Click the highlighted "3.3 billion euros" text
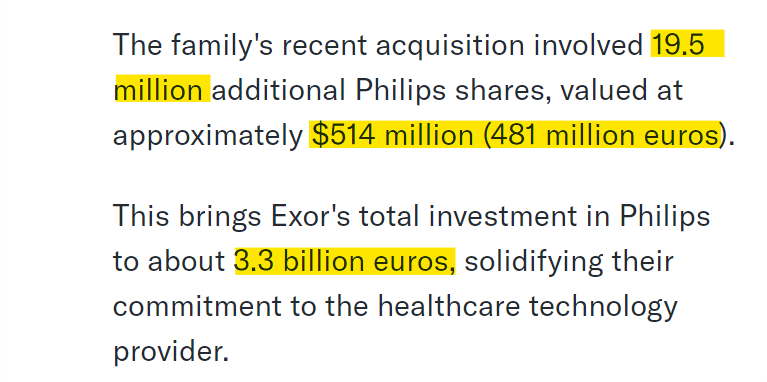 tap(344, 262)
